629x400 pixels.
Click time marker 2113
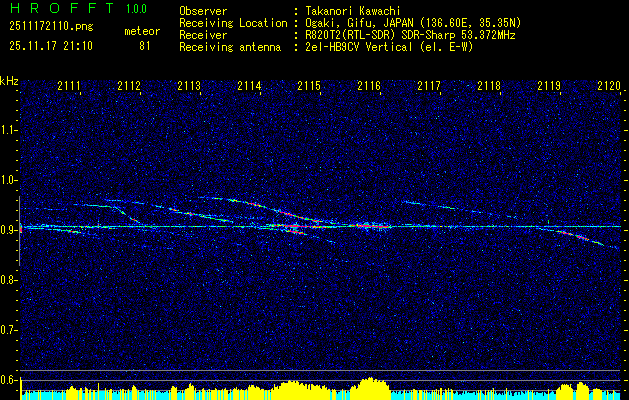(x=189, y=86)
